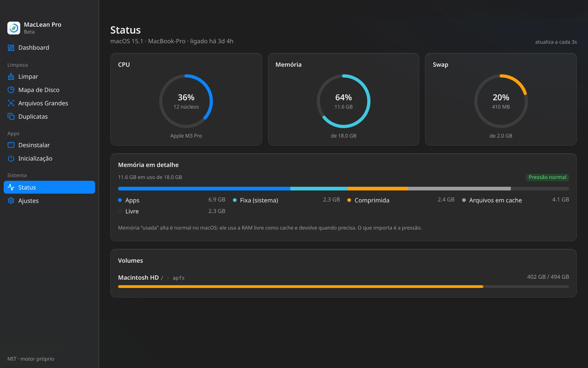Click the Macintosh HD usage bar
This screenshot has width=588, height=368.
click(x=344, y=287)
